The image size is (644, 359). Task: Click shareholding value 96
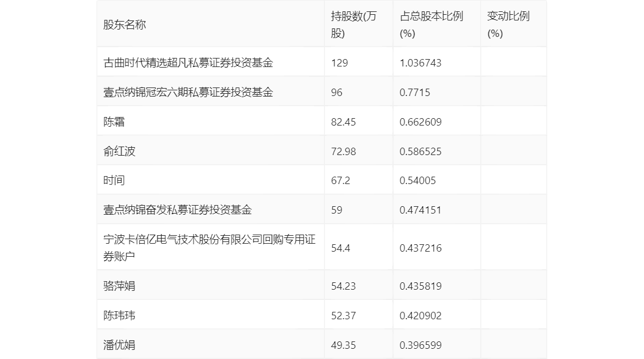[x=336, y=93]
